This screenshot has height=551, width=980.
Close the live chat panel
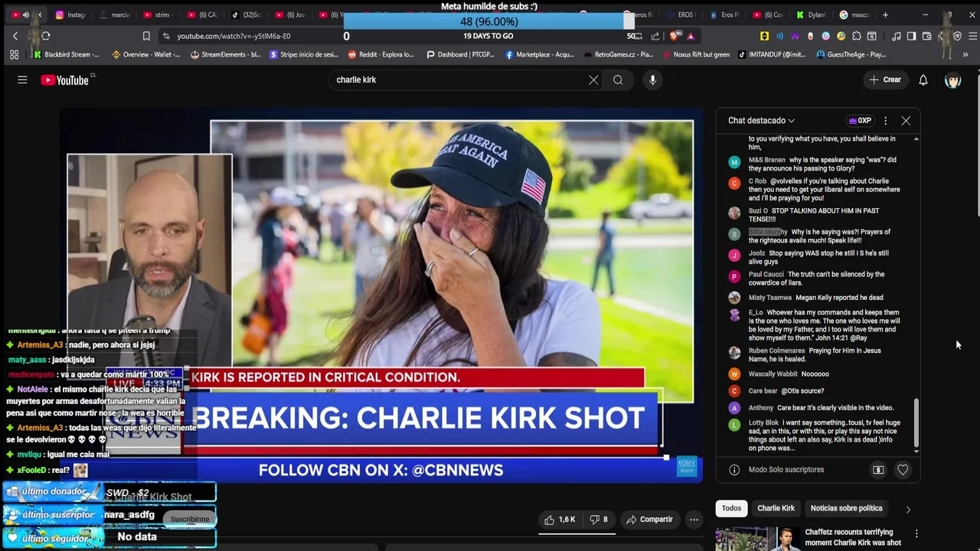click(x=906, y=121)
